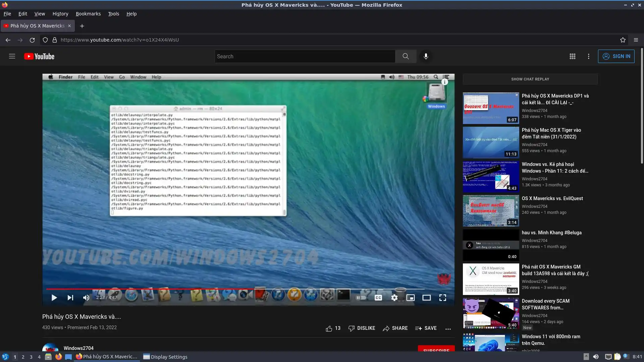Toggle autoplay switch in player

point(361,298)
